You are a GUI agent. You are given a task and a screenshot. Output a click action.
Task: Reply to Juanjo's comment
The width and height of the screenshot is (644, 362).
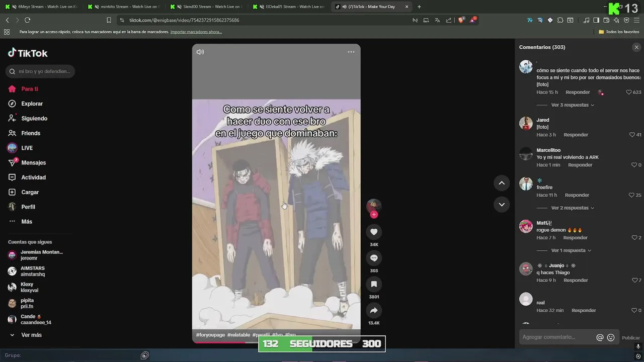coord(576,280)
